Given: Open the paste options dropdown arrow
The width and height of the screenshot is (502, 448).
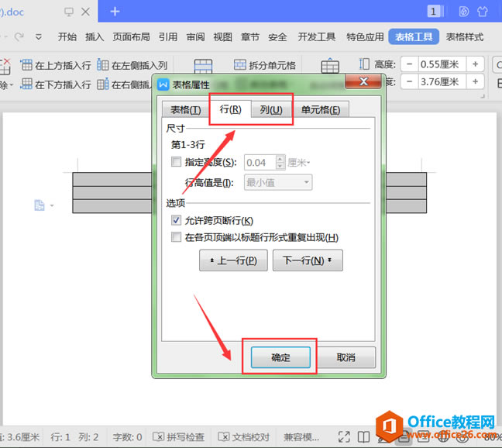Looking at the screenshot, I should coord(52,205).
